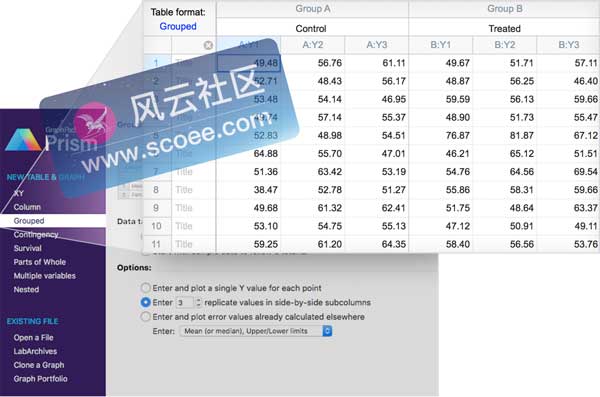
Task: Select error values already calculated elsewhere option
Action: pos(145,317)
